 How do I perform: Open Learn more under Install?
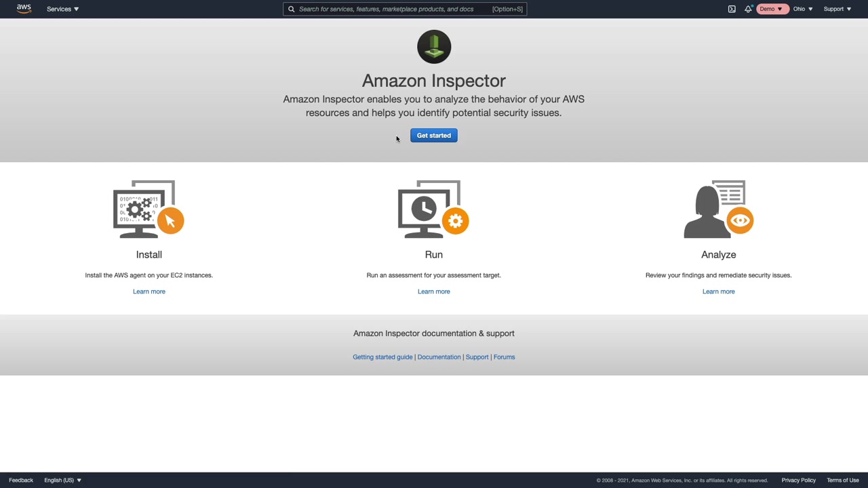tap(149, 291)
